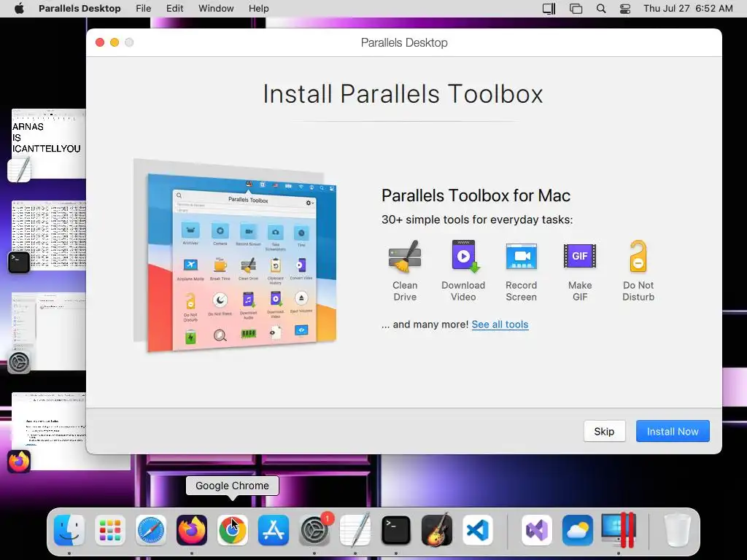Launch Safari from the Dock
Viewport: 747px width, 560px height.
151,530
